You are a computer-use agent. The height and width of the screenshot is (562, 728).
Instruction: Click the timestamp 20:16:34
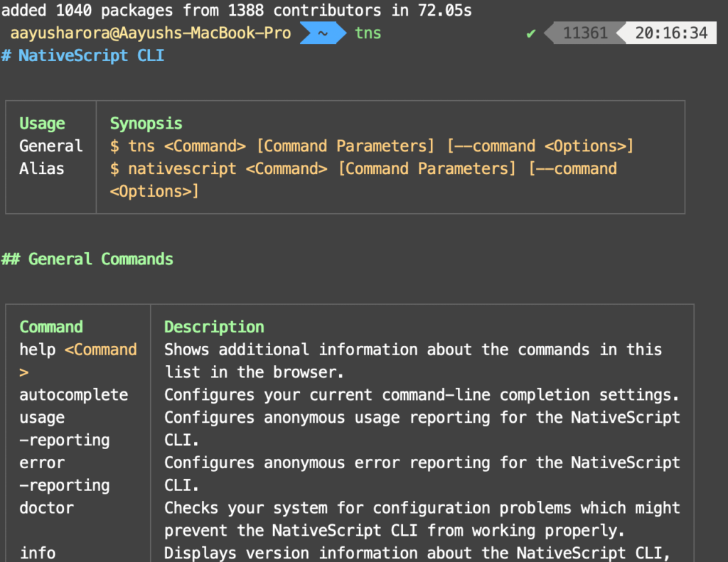(x=671, y=33)
